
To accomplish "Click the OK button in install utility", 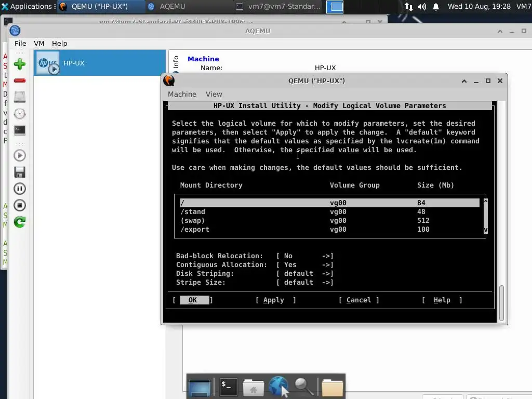I will (x=193, y=300).
